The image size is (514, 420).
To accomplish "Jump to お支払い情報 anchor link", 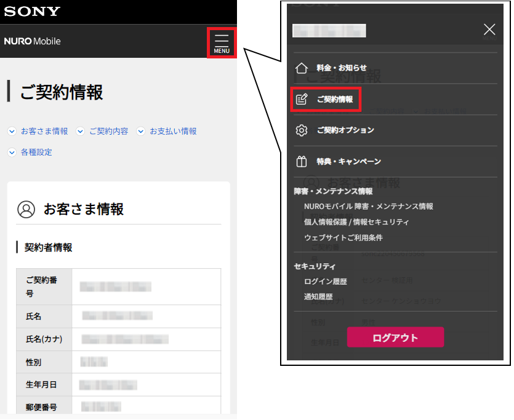I will (x=173, y=131).
